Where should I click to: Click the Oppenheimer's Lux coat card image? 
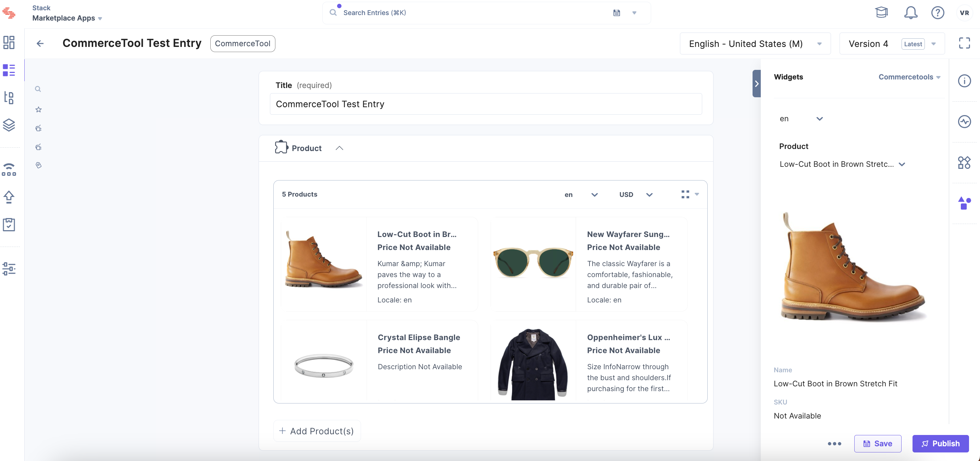[533, 364]
